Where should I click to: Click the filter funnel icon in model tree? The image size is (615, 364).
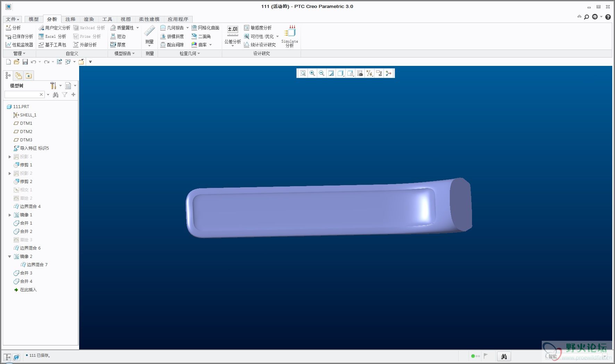tap(65, 95)
